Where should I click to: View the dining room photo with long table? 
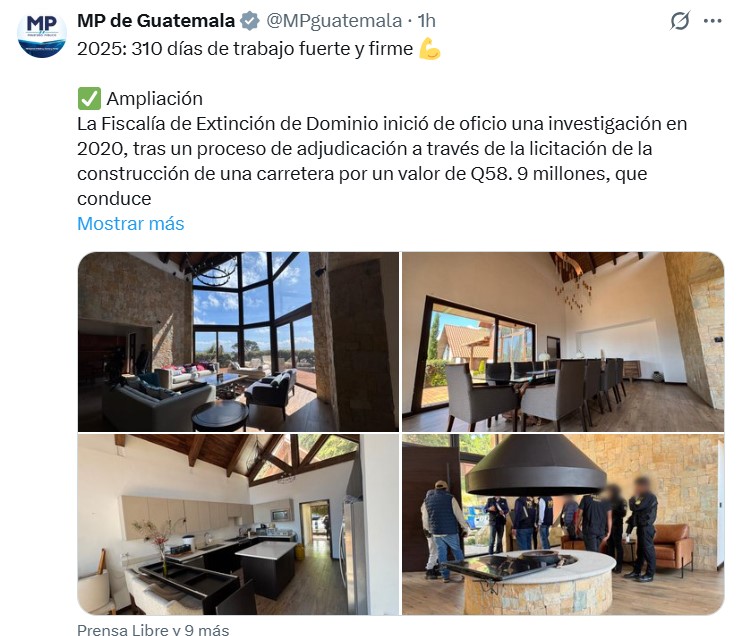pos(563,342)
